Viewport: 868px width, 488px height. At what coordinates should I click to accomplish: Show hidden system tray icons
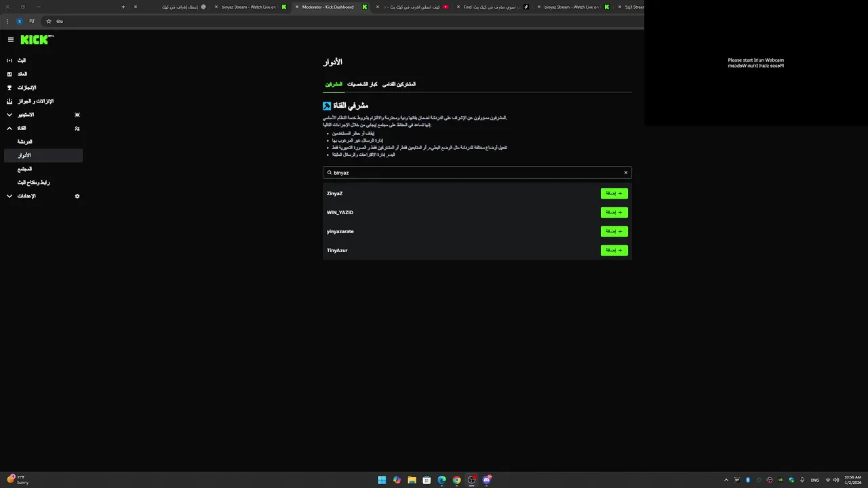[x=726, y=480]
